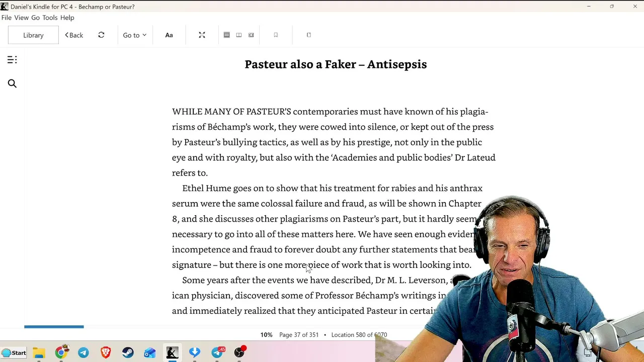Open Brave browser from taskbar
Viewport: 644px width, 362px height.
tap(106, 353)
